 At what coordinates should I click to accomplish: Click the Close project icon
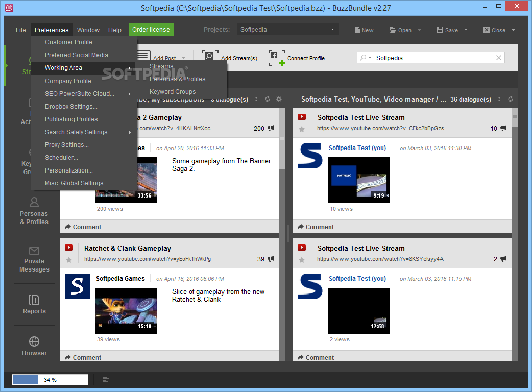point(486,30)
